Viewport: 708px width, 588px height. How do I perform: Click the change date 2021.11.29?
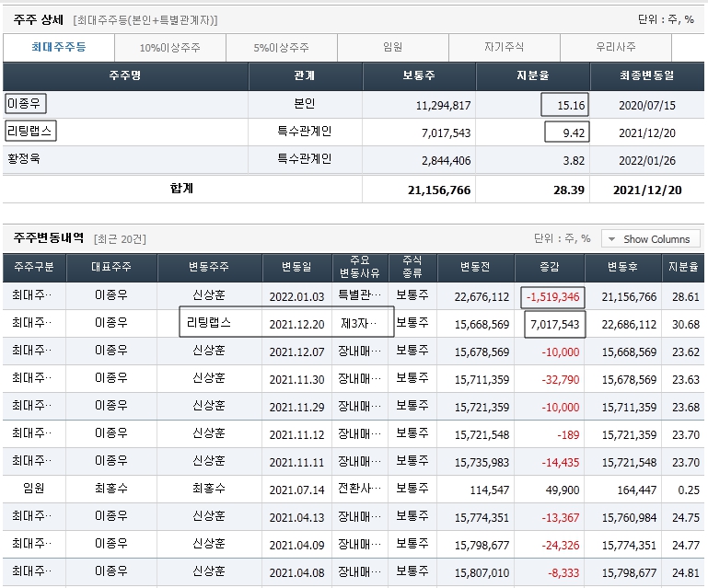pyautogui.click(x=296, y=407)
